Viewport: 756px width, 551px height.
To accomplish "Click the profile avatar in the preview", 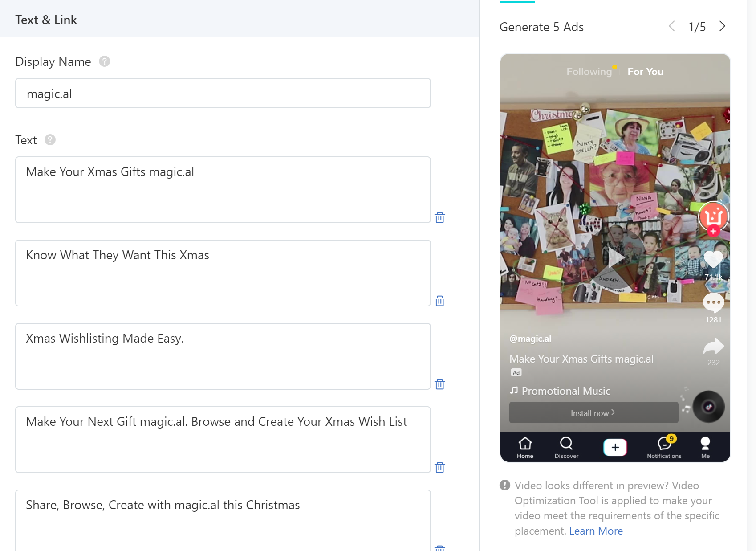I will 713,216.
